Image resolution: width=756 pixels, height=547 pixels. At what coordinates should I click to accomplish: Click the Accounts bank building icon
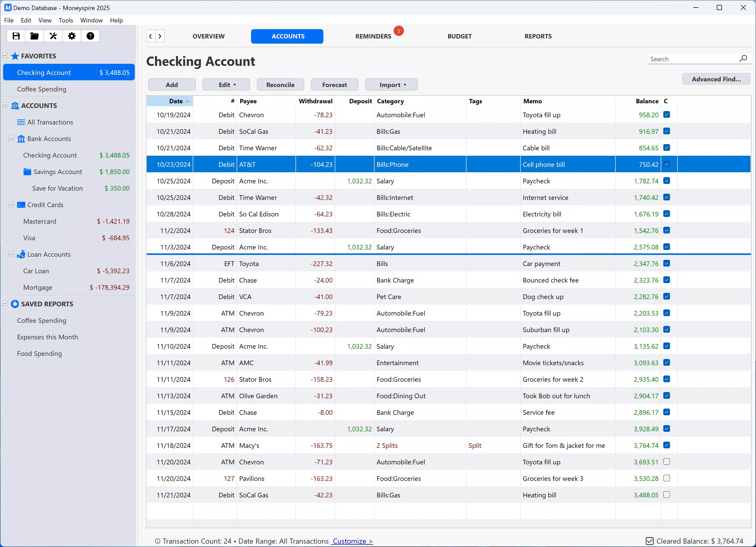coord(15,106)
